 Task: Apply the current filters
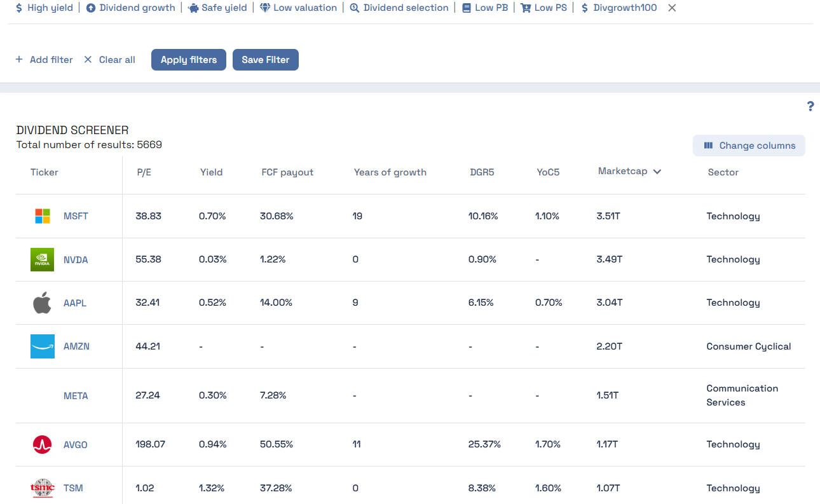click(x=188, y=59)
